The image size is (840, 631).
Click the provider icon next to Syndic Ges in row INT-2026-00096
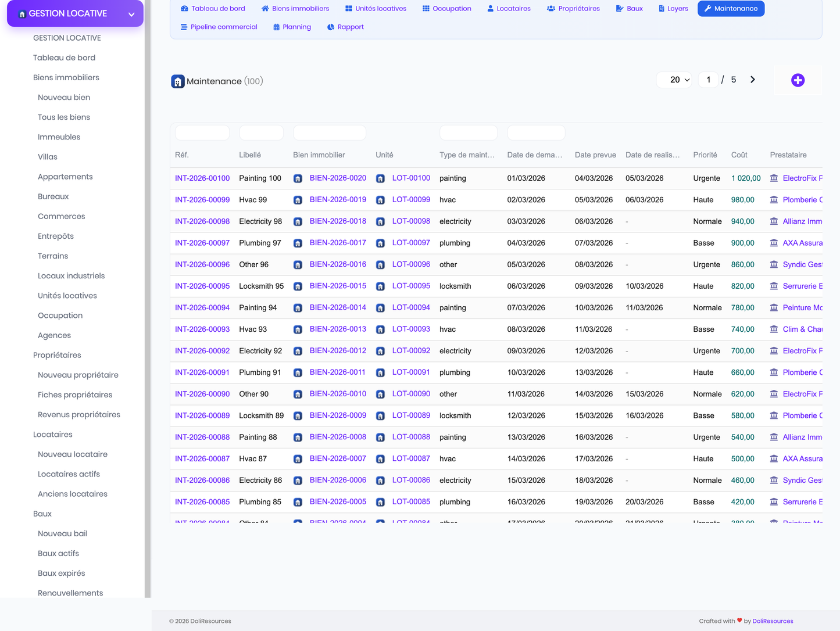click(774, 264)
